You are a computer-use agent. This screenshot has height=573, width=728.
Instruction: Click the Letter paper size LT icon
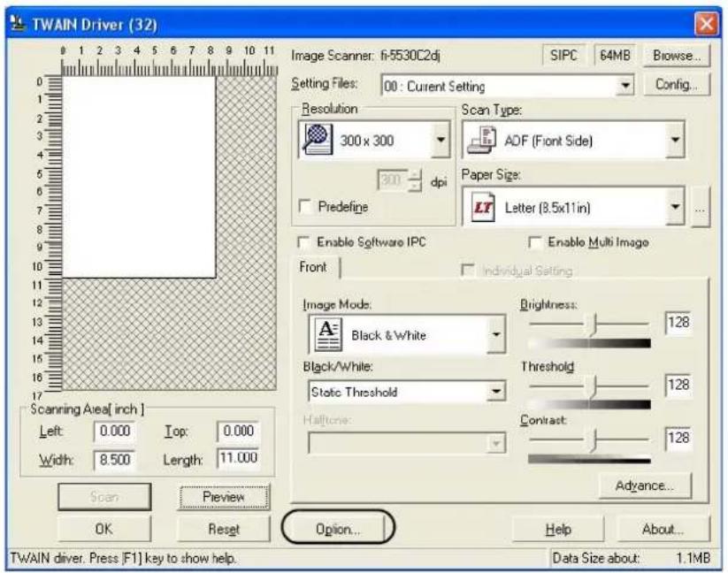click(x=483, y=208)
